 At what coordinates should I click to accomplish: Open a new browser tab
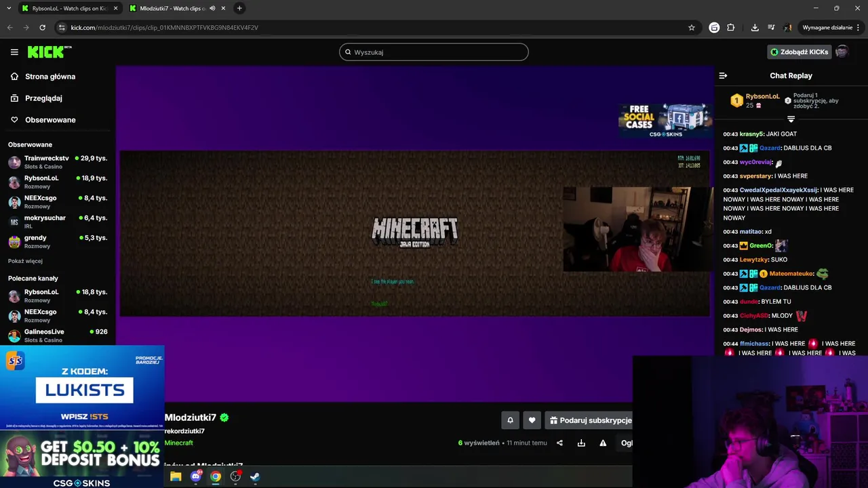[239, 8]
